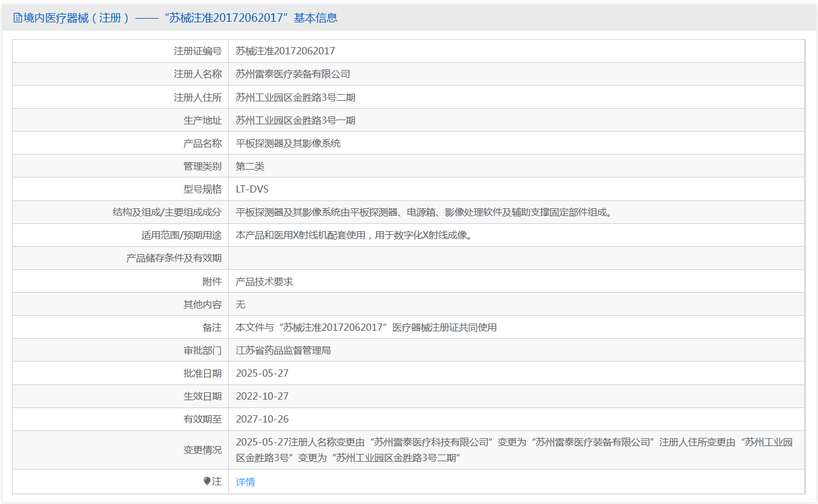Click the address in the 注册人住所 row
Viewport: 818px width, 504px height.
pyautogui.click(x=295, y=97)
